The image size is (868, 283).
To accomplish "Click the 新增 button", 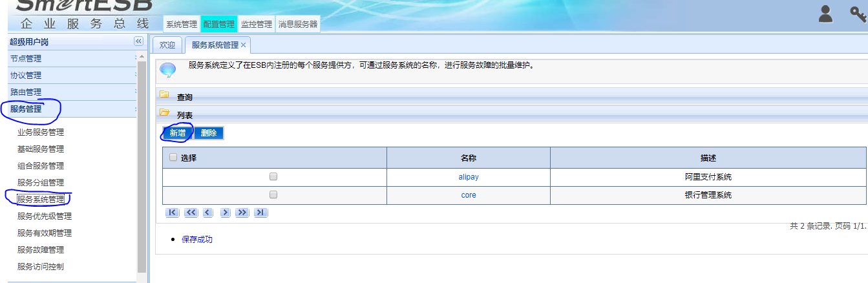I will 177,133.
